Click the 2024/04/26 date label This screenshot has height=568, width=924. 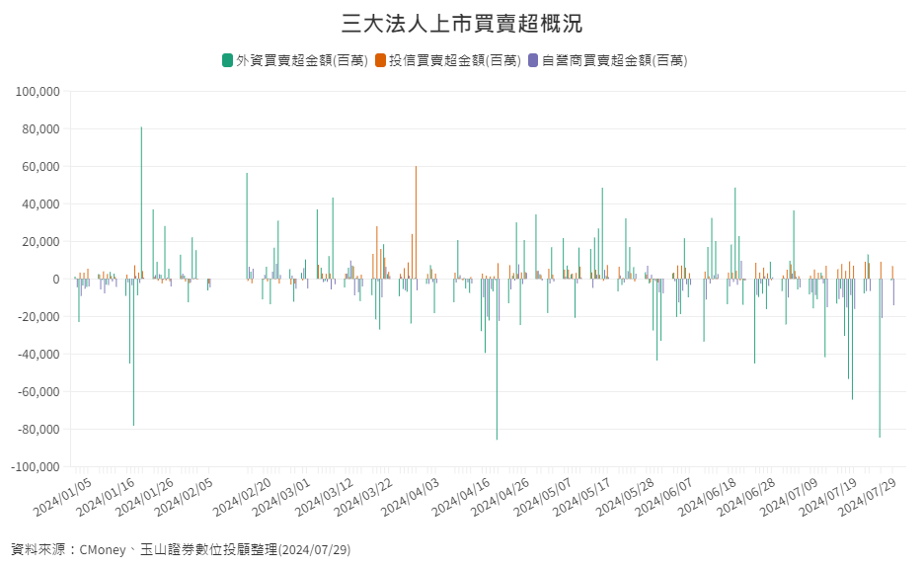point(500,498)
